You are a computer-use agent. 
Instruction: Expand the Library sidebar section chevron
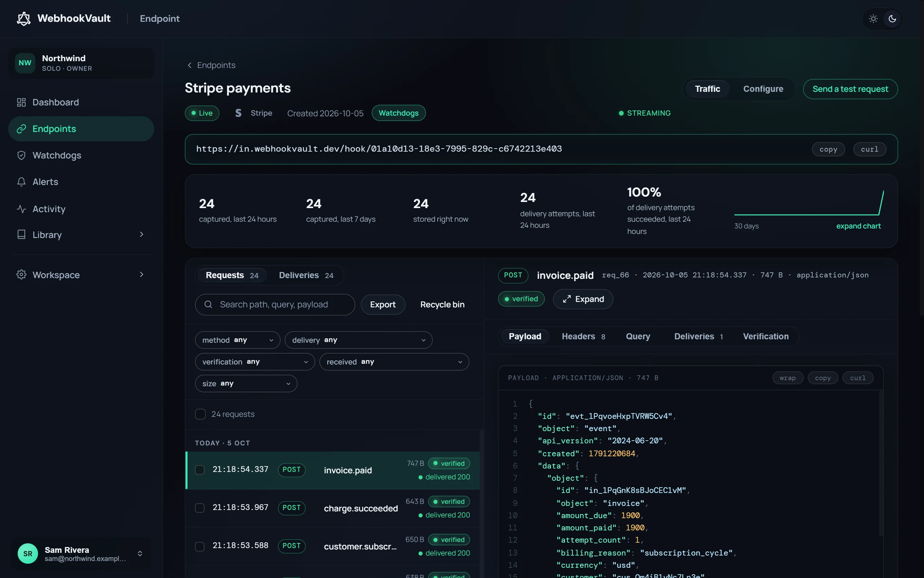(x=142, y=234)
